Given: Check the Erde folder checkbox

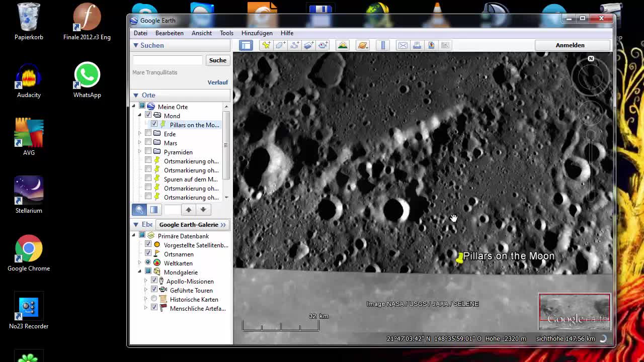Looking at the screenshot, I should [148, 133].
